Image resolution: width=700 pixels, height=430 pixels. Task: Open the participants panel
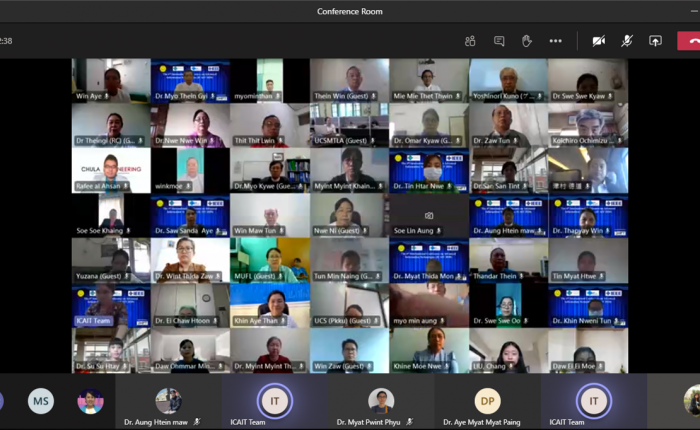(470, 41)
